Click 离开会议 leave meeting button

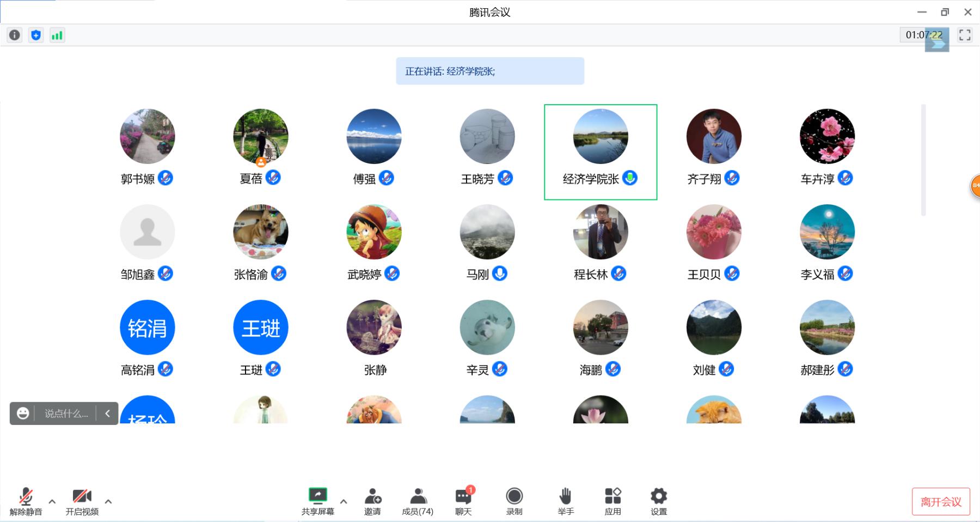pos(941,502)
